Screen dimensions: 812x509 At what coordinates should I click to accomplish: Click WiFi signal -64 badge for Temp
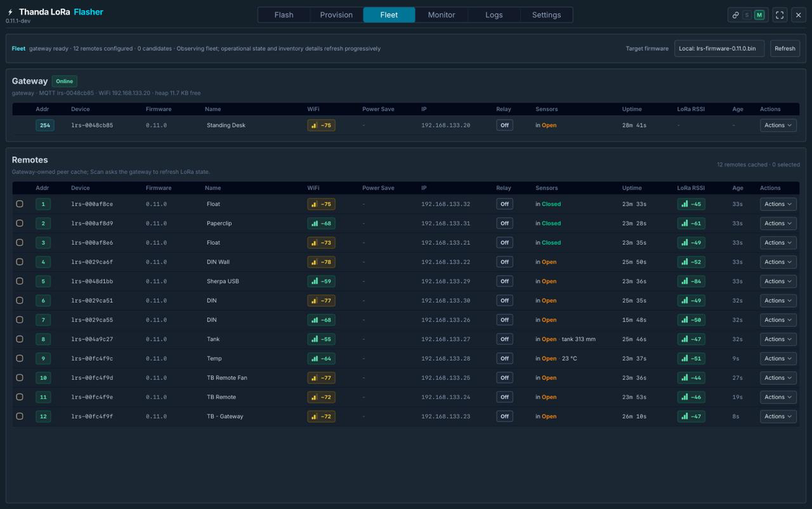[x=321, y=359]
